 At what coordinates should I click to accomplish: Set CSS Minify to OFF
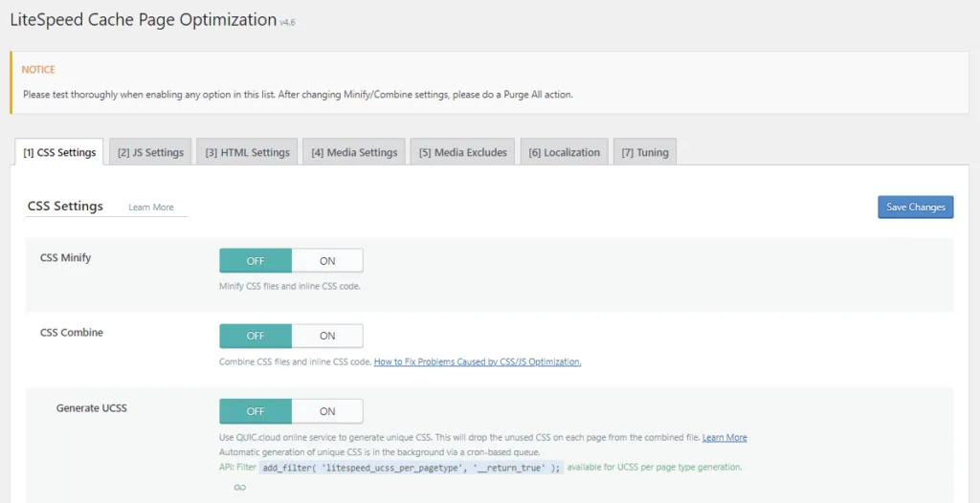tap(256, 260)
